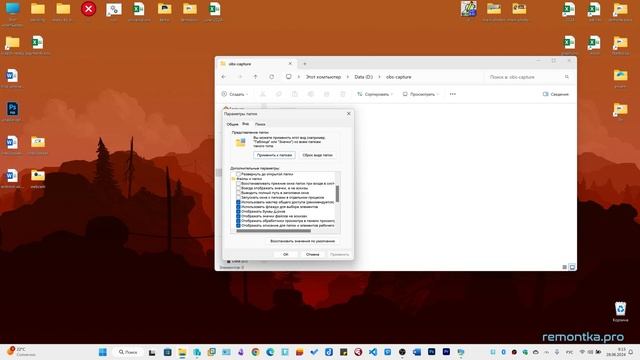Image resolution: width=640 pixels, height=360 pixels.
Task: Uncheck Отображать буквы дисков
Action: click(x=238, y=211)
